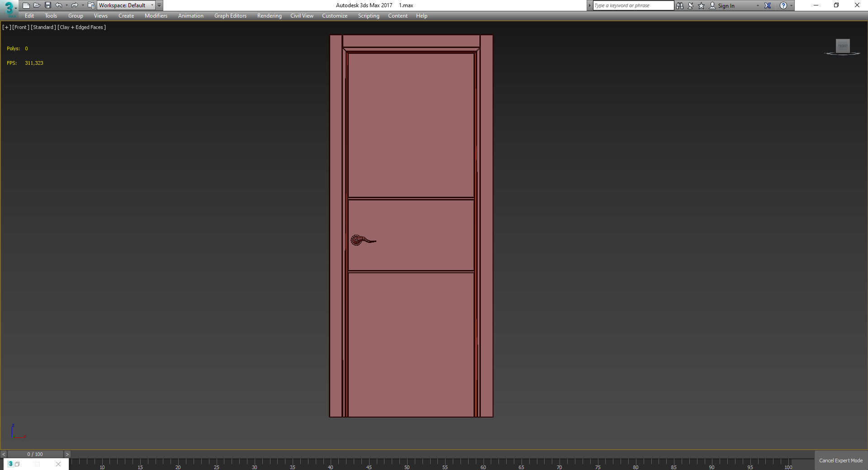This screenshot has height=470, width=868.
Task: Open the Graph Editors menu
Action: (x=230, y=16)
